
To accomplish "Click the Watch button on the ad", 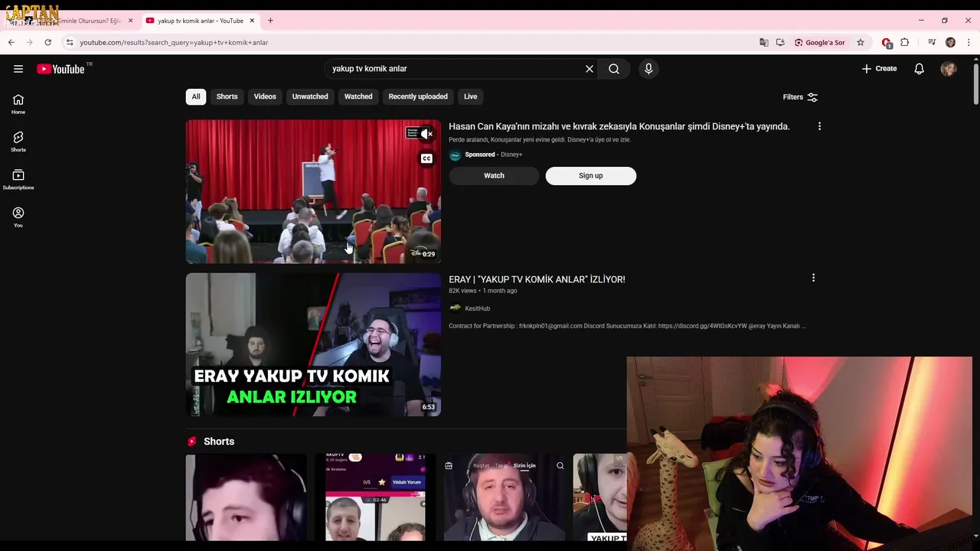I will click(x=494, y=175).
